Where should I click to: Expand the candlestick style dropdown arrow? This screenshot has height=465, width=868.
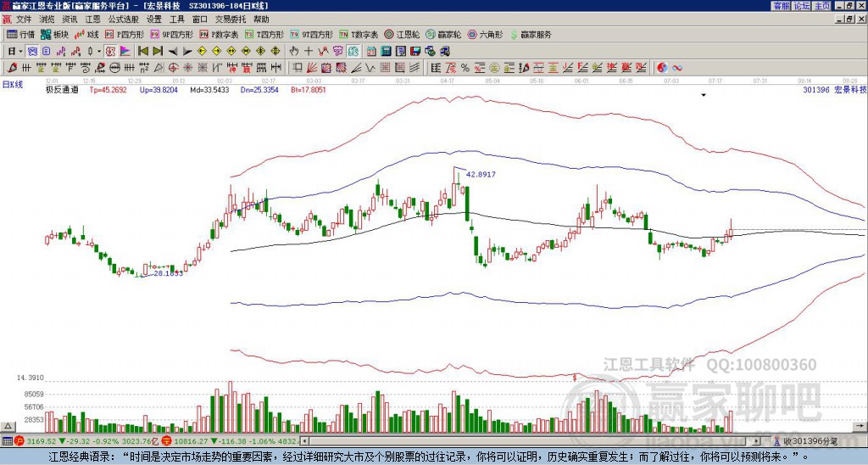99,52
